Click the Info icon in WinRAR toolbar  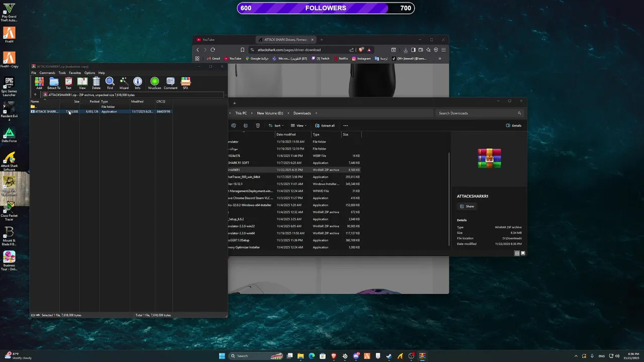(137, 83)
